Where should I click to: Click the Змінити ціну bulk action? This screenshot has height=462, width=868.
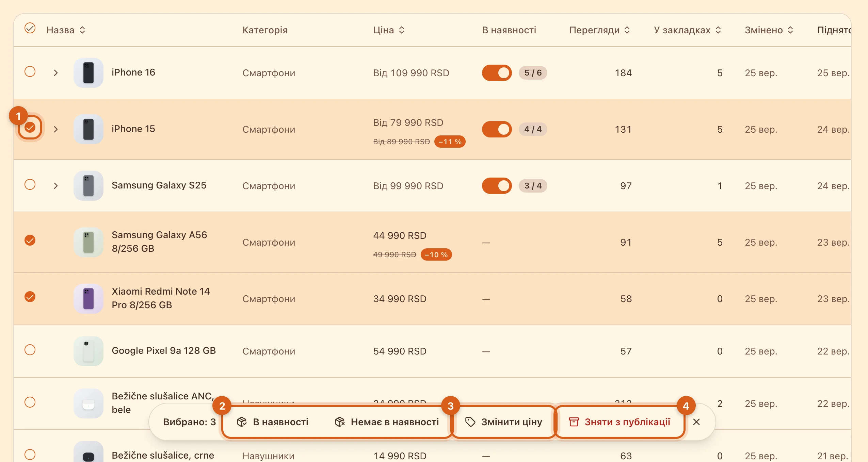tap(503, 422)
